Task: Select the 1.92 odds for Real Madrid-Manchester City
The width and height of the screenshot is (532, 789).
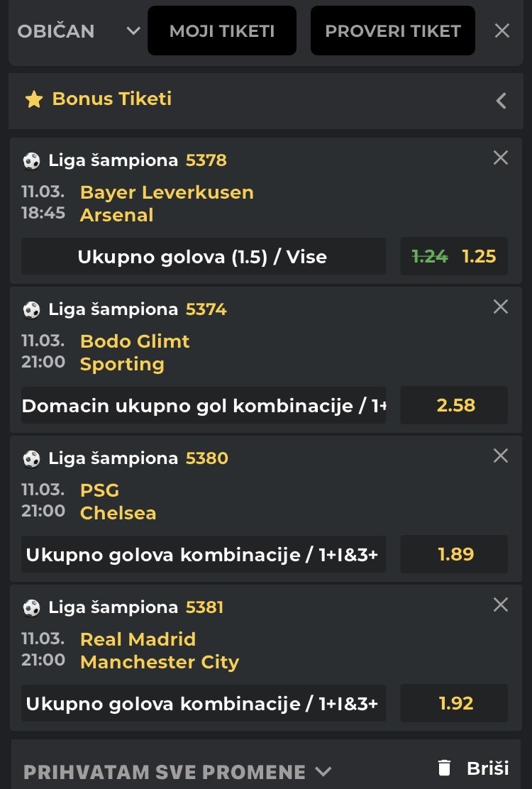Action: 455,703
